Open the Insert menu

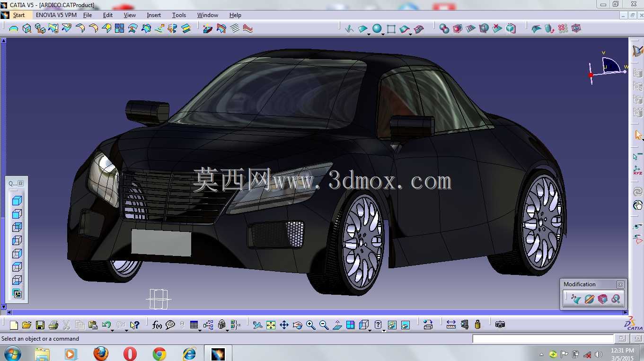click(154, 15)
